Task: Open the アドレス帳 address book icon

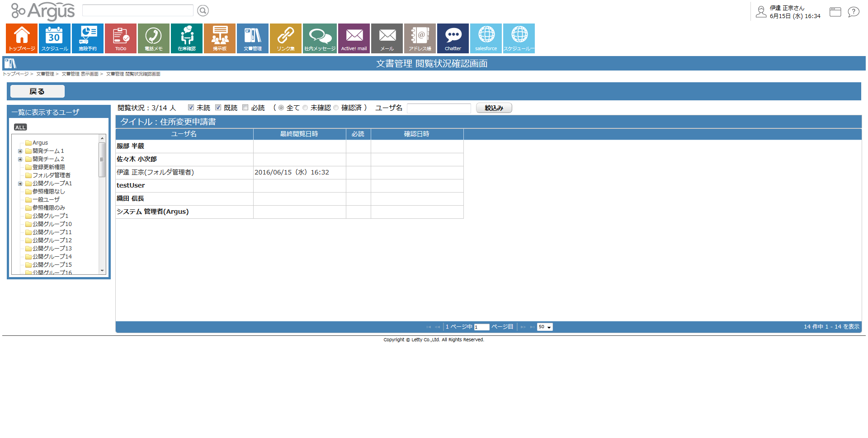Action: pos(420,38)
